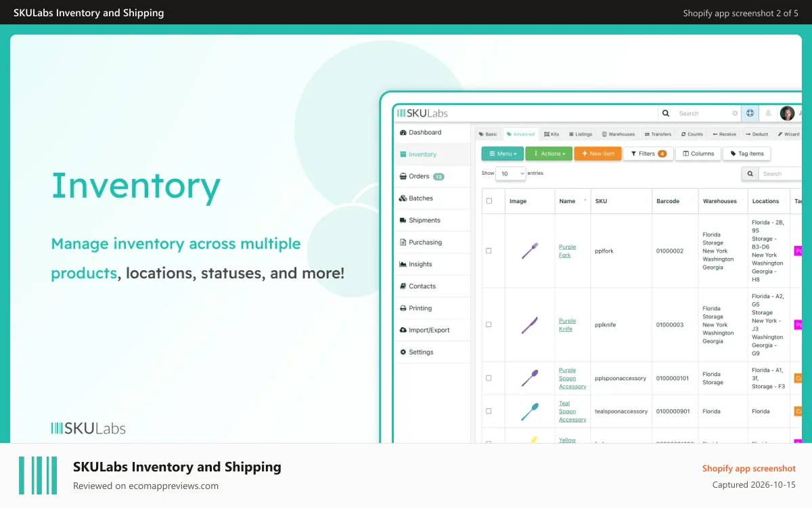Open the Kits tab
This screenshot has height=508, width=812.
click(x=551, y=134)
